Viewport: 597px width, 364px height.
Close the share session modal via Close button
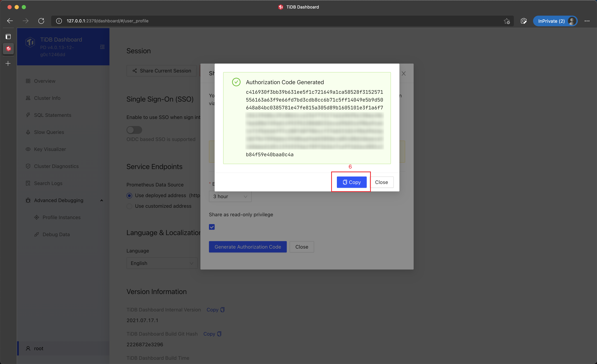[x=302, y=247]
